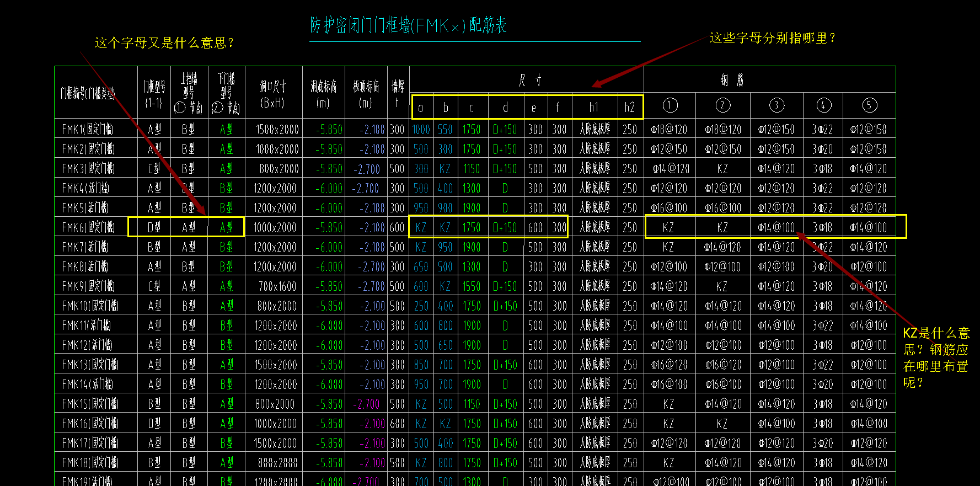Select row label FMK12(活门槛)
This screenshot has height=486, width=980.
tap(87, 345)
